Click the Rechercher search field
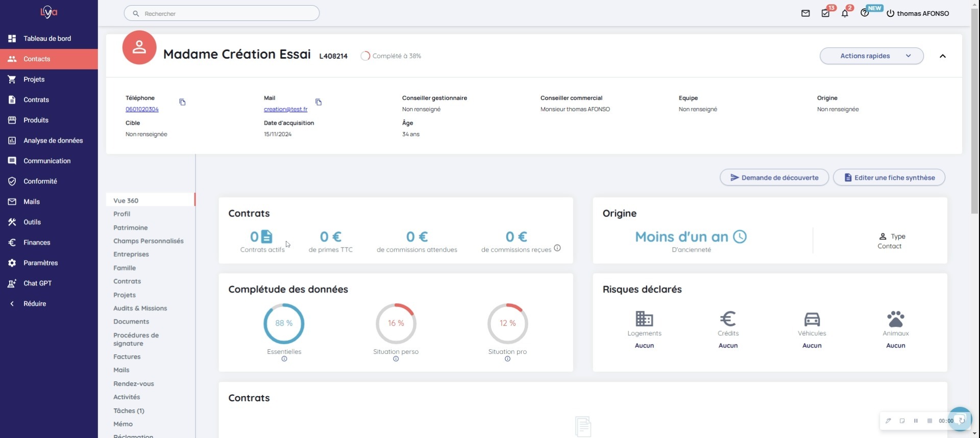The height and width of the screenshot is (438, 980). pos(222,13)
